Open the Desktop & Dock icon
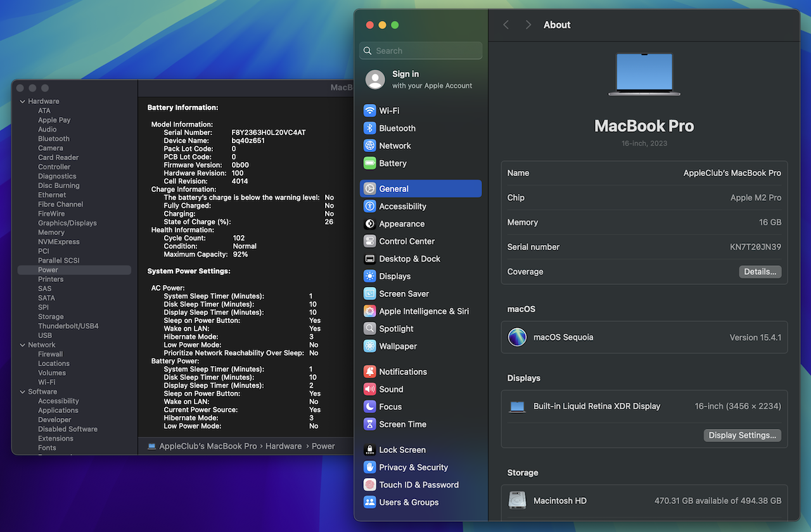 370,259
